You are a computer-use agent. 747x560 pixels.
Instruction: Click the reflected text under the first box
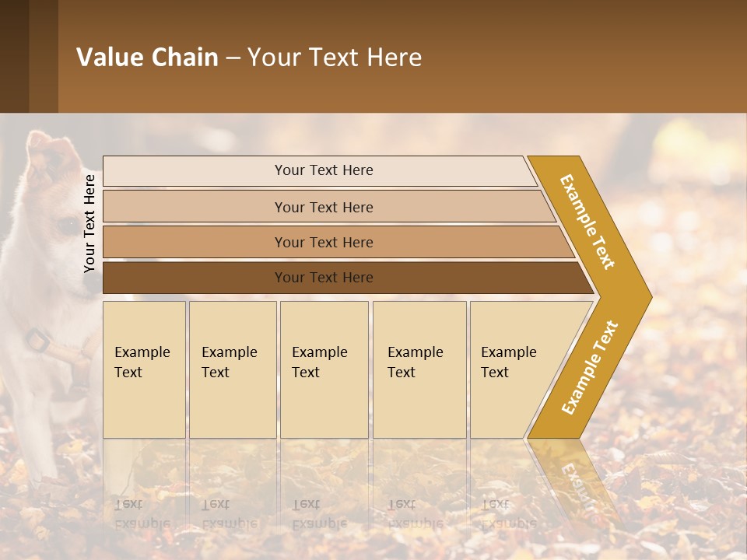142,513
